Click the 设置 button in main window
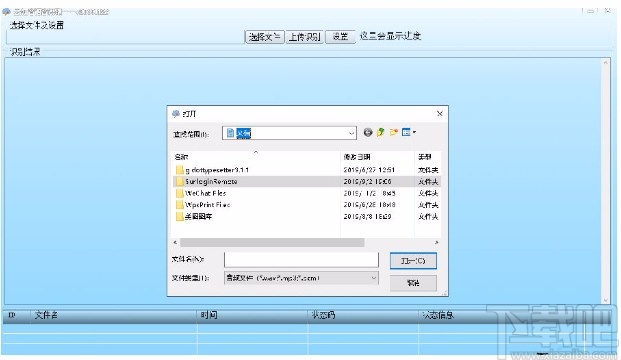Image resolution: width=621 pixels, height=360 pixels. coord(340,37)
